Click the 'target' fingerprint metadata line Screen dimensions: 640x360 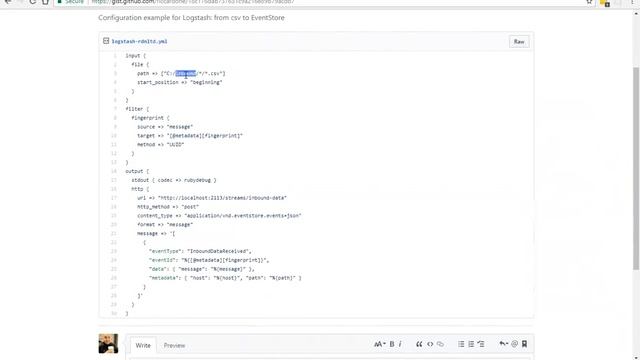coord(190,136)
